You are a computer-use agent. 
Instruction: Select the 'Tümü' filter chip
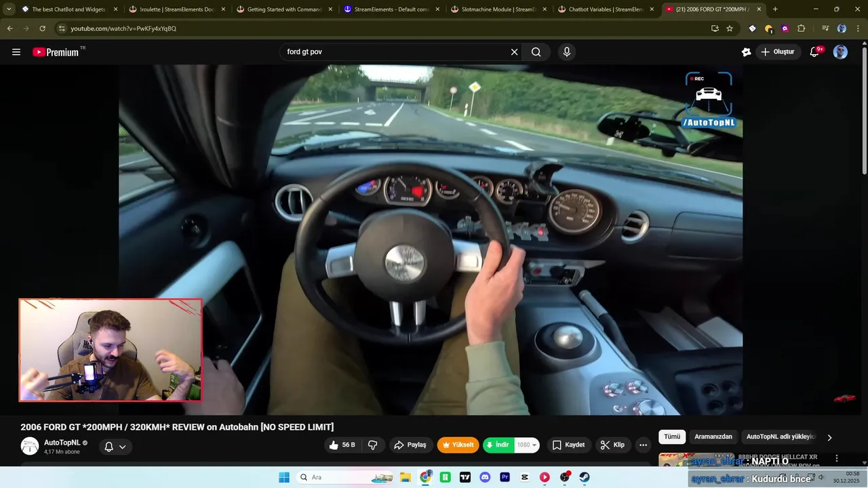[x=672, y=437]
